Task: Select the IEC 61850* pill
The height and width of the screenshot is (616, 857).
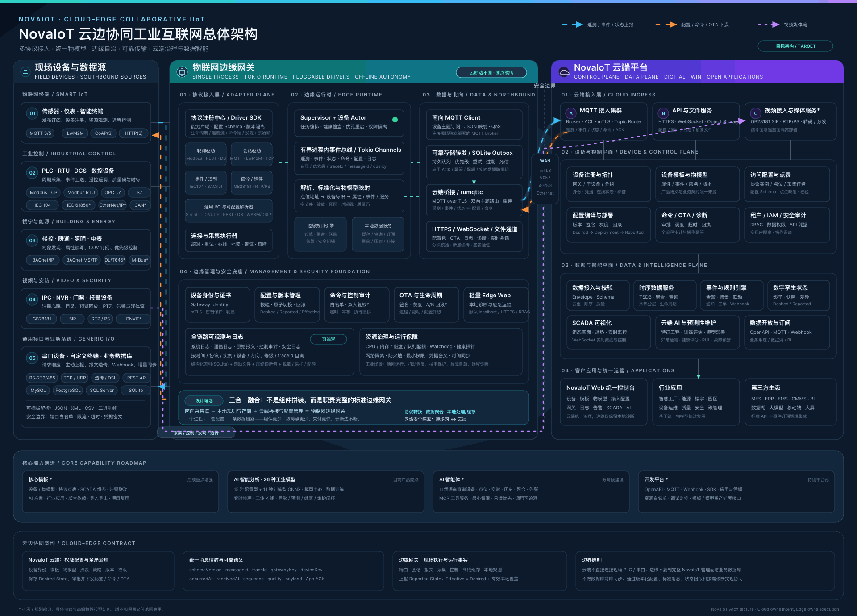Action: (79, 205)
